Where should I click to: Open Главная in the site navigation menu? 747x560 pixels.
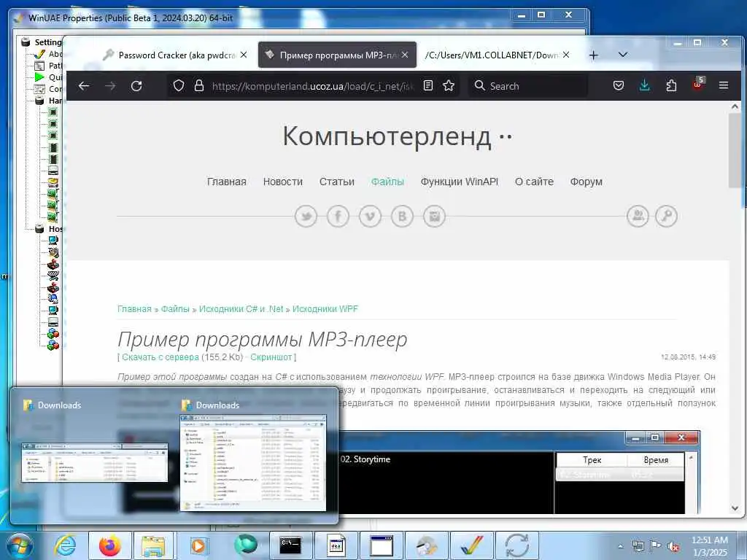coord(227,182)
